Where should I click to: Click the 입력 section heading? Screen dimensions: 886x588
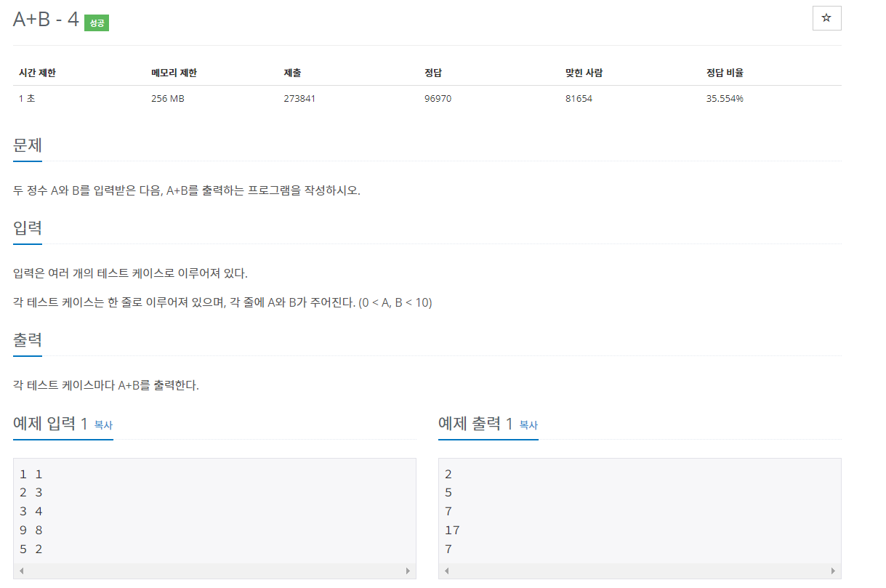pyautogui.click(x=28, y=227)
